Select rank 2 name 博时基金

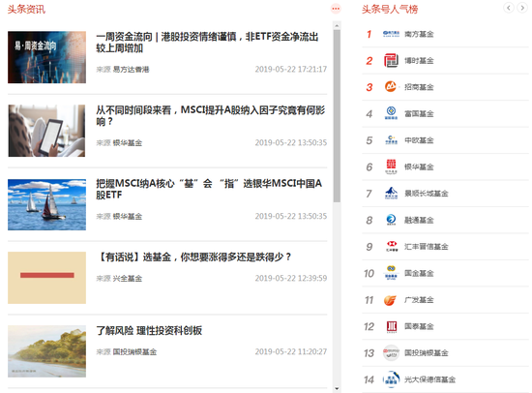pos(419,60)
